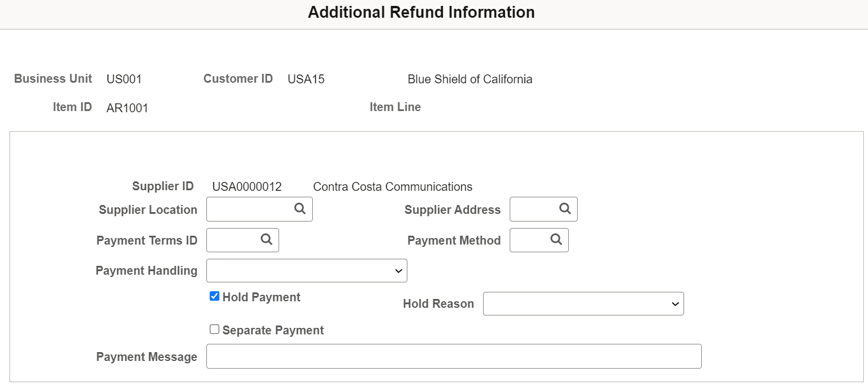868x384 pixels.
Task: Open the Supplier Location lookup
Action: [x=299, y=209]
